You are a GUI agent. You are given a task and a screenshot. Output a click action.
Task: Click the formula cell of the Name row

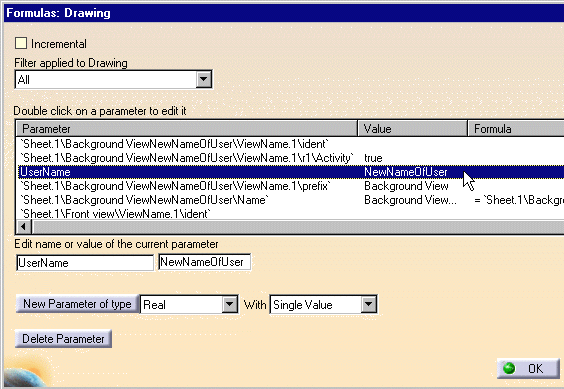point(519,200)
